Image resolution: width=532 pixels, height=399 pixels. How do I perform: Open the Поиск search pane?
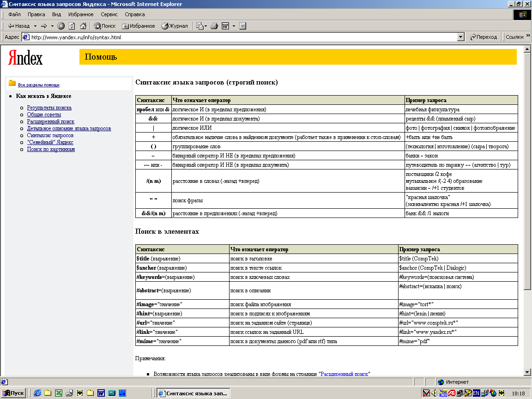105,26
